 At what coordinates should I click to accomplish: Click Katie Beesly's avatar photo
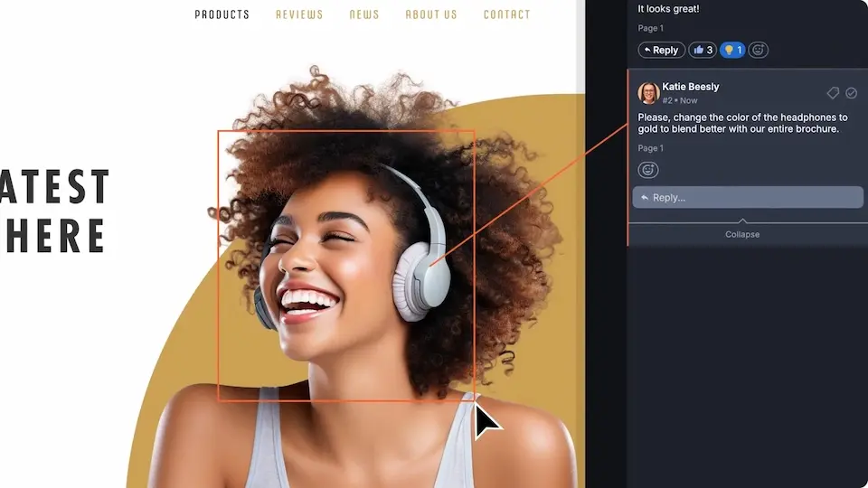point(648,93)
